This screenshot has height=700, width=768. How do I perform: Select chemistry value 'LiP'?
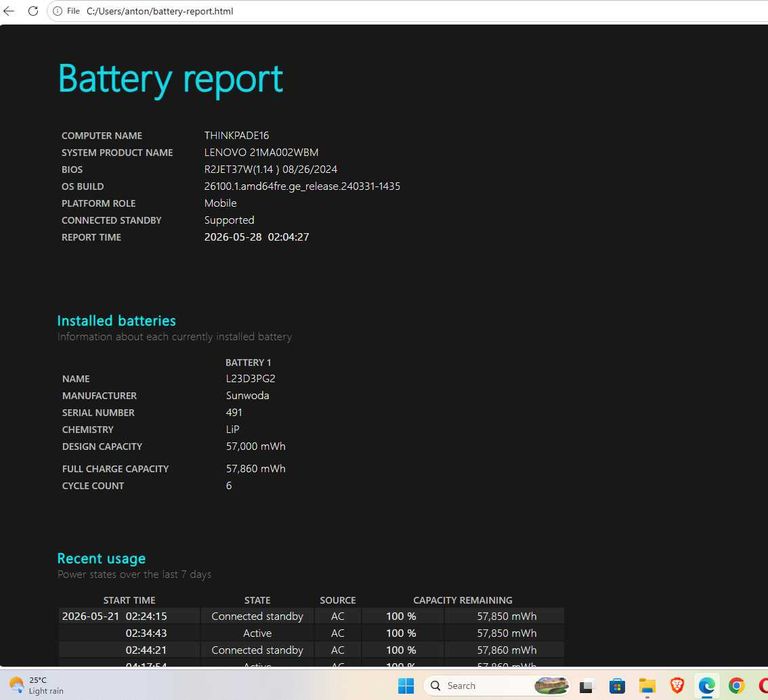coord(233,430)
